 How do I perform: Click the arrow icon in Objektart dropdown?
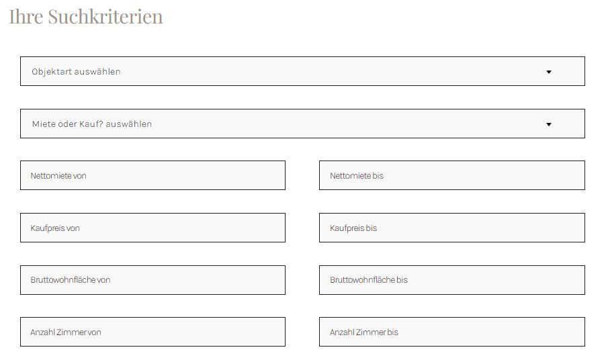pyautogui.click(x=549, y=72)
